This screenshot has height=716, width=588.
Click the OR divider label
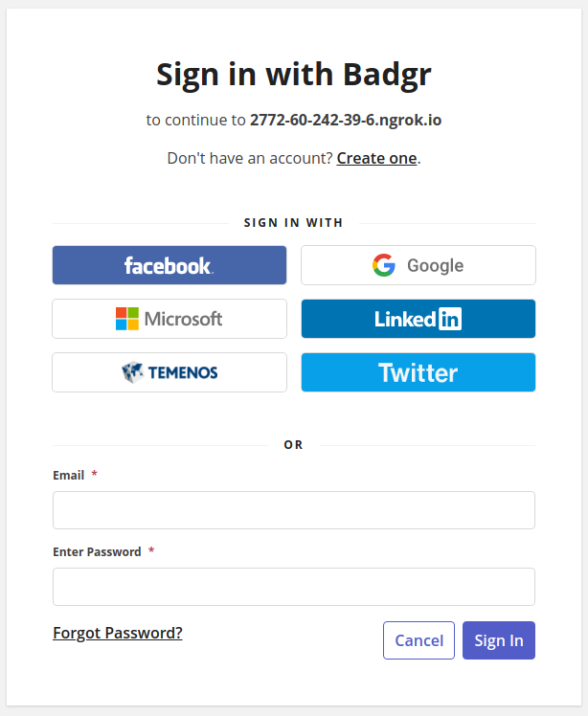coord(293,445)
